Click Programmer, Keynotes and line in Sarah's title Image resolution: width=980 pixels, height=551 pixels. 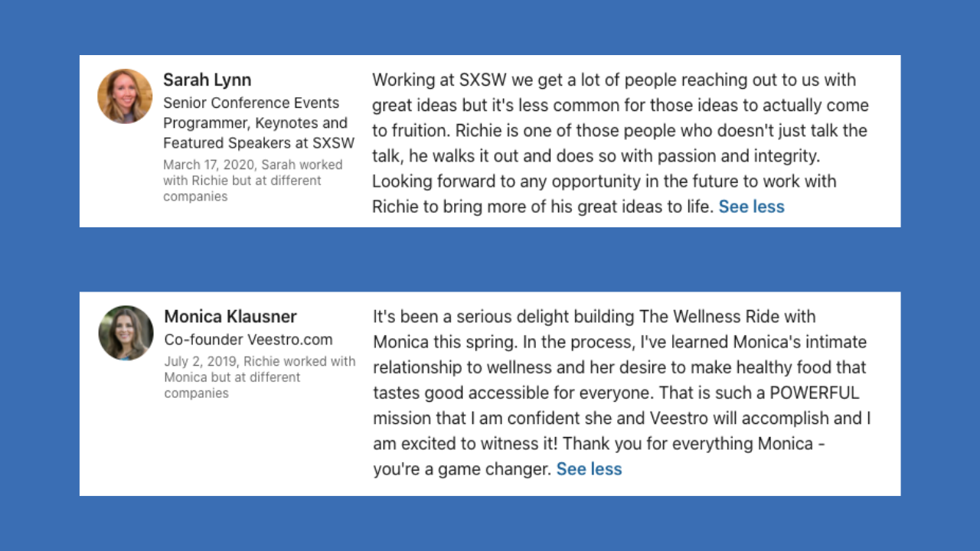pyautogui.click(x=255, y=123)
